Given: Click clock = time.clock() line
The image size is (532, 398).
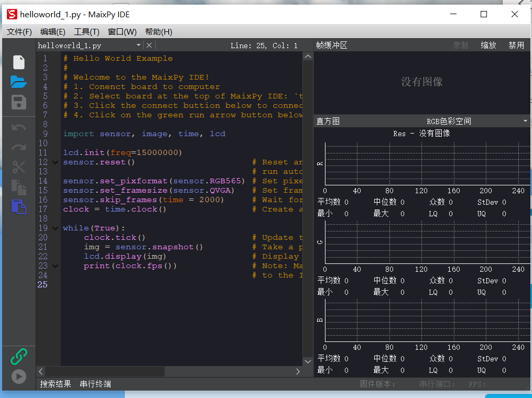Looking at the screenshot, I should point(115,209).
